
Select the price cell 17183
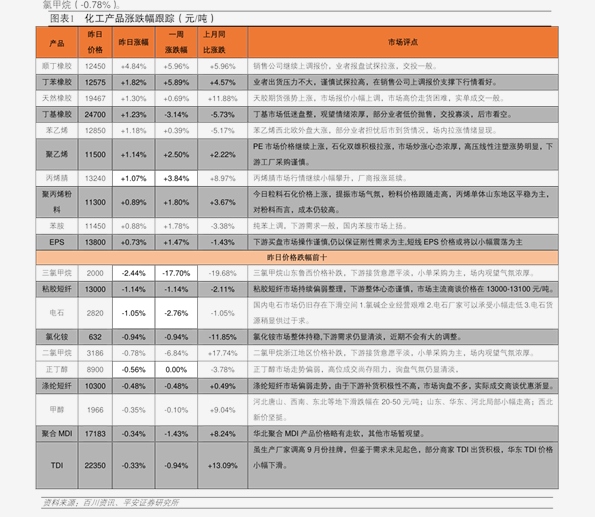pyautogui.click(x=95, y=433)
